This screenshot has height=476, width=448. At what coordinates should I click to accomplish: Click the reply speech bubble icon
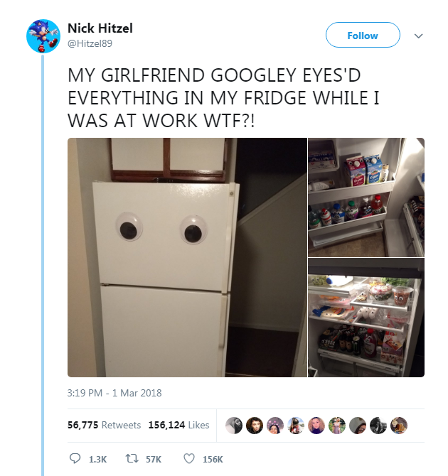[x=75, y=458]
